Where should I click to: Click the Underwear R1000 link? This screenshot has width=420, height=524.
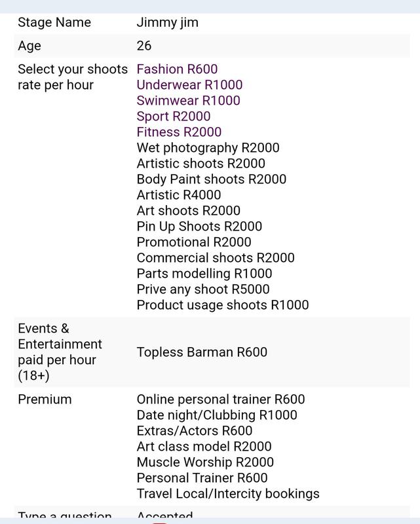pyautogui.click(x=189, y=85)
